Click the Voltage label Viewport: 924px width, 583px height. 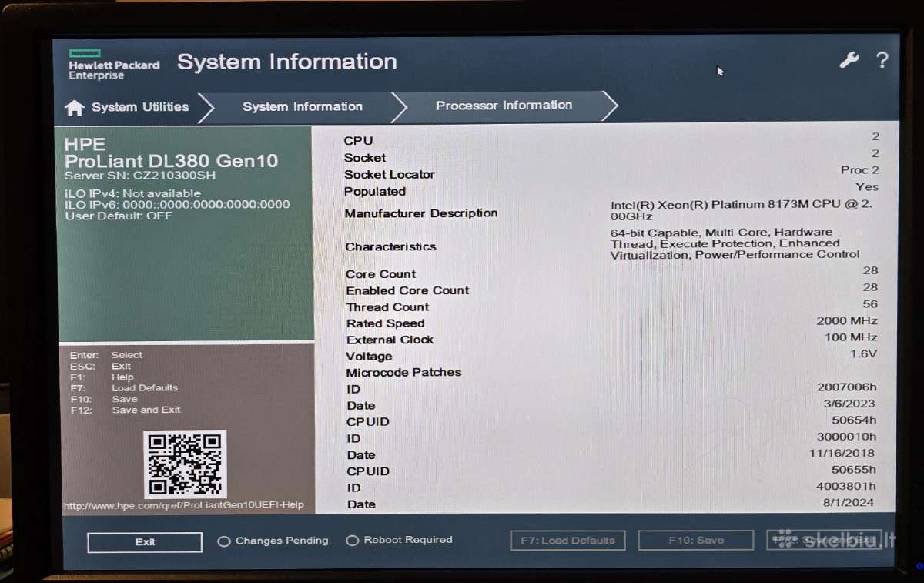(369, 357)
